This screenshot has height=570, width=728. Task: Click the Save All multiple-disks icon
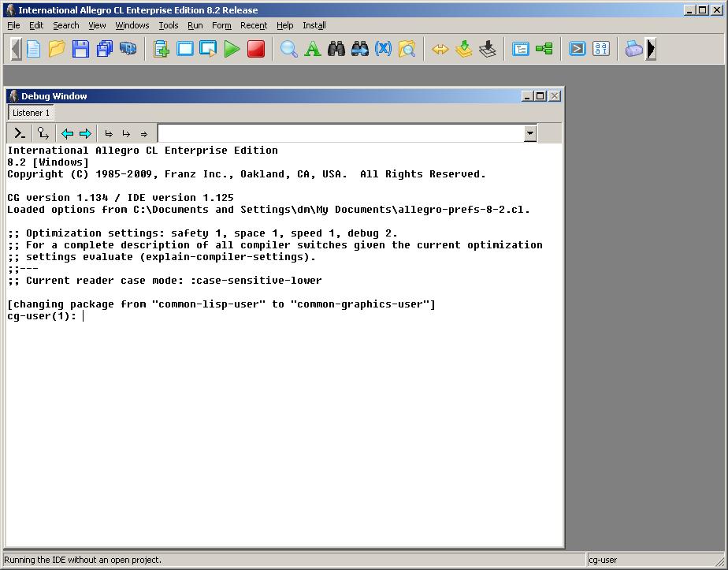tap(105, 49)
